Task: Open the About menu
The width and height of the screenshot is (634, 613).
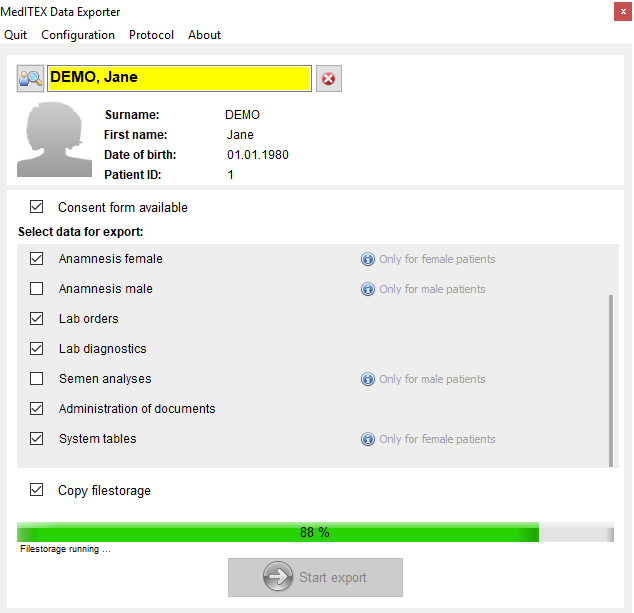Action: tap(204, 35)
